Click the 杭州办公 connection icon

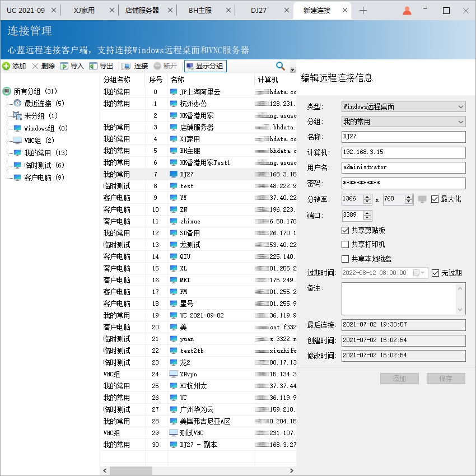(x=174, y=104)
